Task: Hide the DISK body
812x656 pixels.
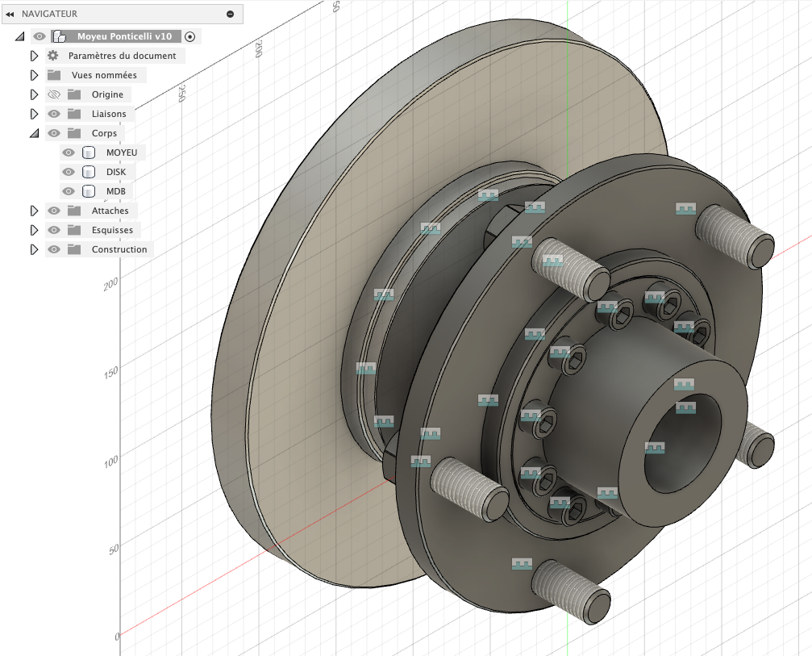Action: point(69,172)
